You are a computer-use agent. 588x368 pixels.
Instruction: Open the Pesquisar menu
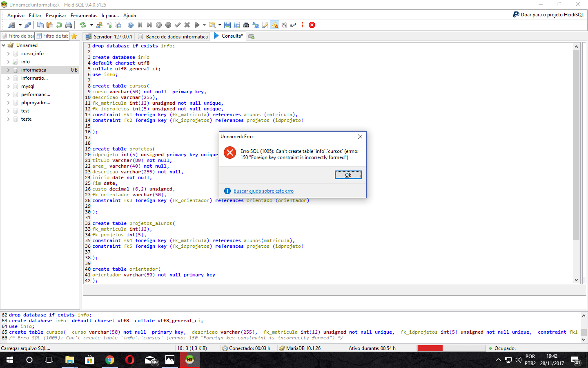(x=56, y=16)
